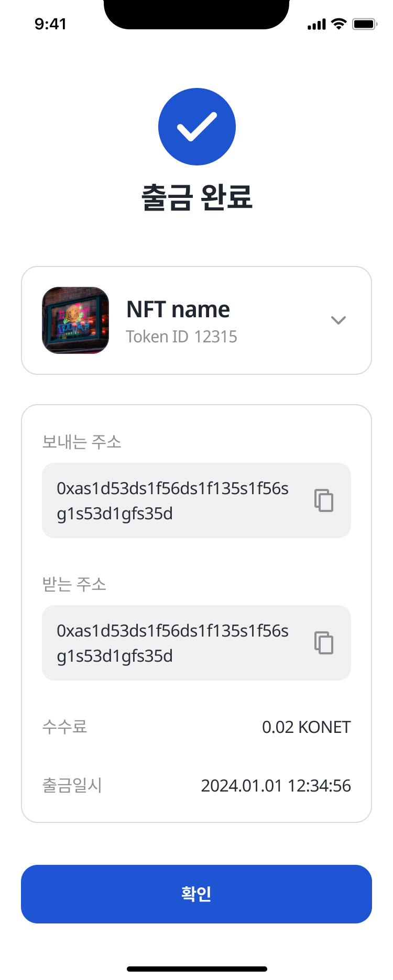Tap the 0.02 KONET fee value
Screen dimensions: 393x980
point(306,727)
